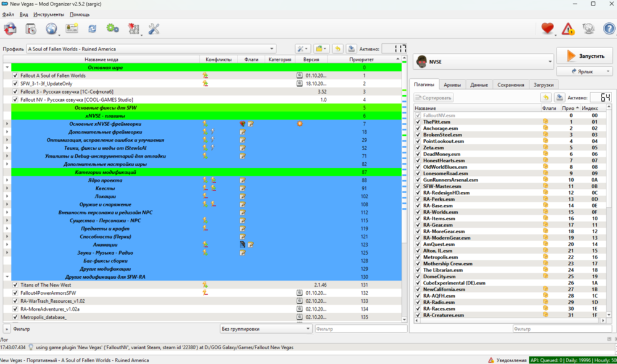Click the plugin list restore backup arrow icon
The image size is (617, 364).
(x=545, y=97)
